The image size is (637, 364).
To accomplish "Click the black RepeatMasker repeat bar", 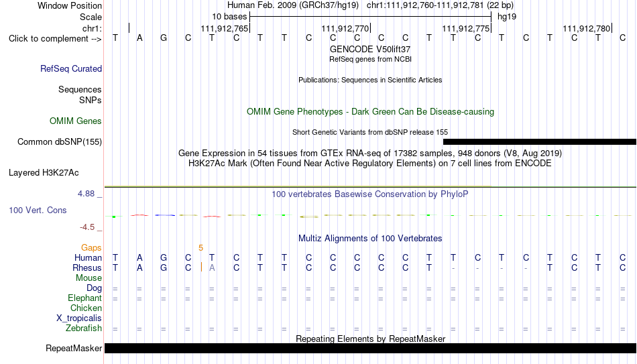I will click(x=370, y=348).
